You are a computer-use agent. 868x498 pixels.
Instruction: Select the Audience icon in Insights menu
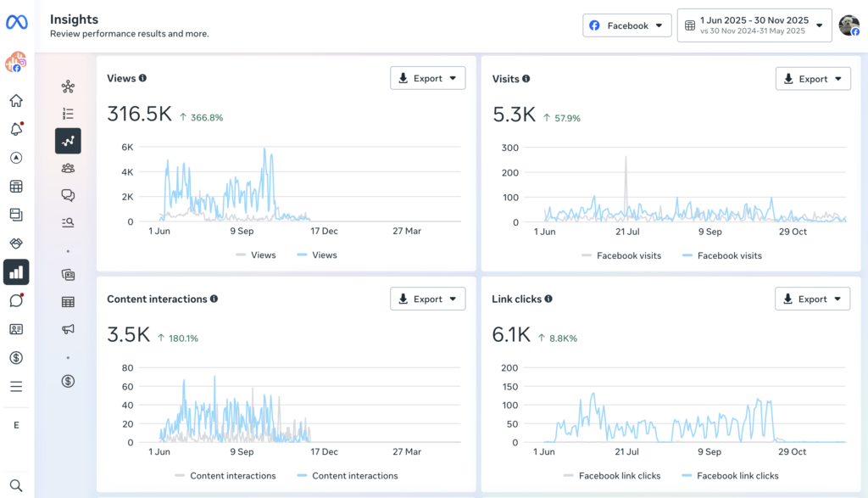[x=68, y=167]
